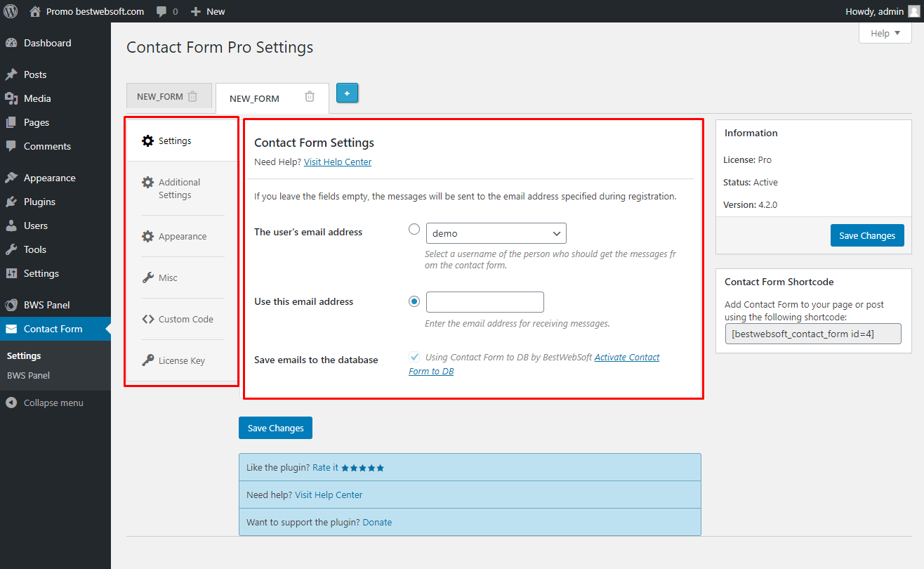Image resolution: width=924 pixels, height=569 pixels.
Task: Delete first NEW_FORM tab via trash icon
Action: tap(192, 96)
